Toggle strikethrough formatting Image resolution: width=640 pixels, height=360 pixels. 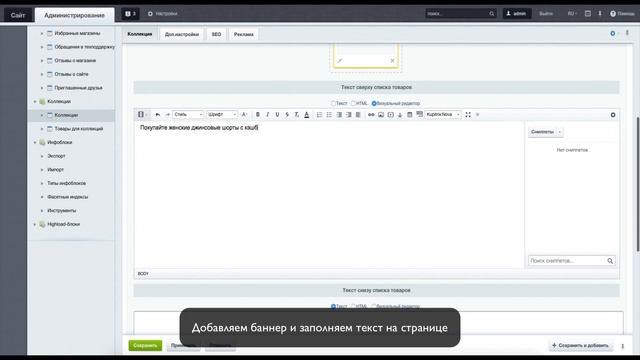tap(287, 115)
